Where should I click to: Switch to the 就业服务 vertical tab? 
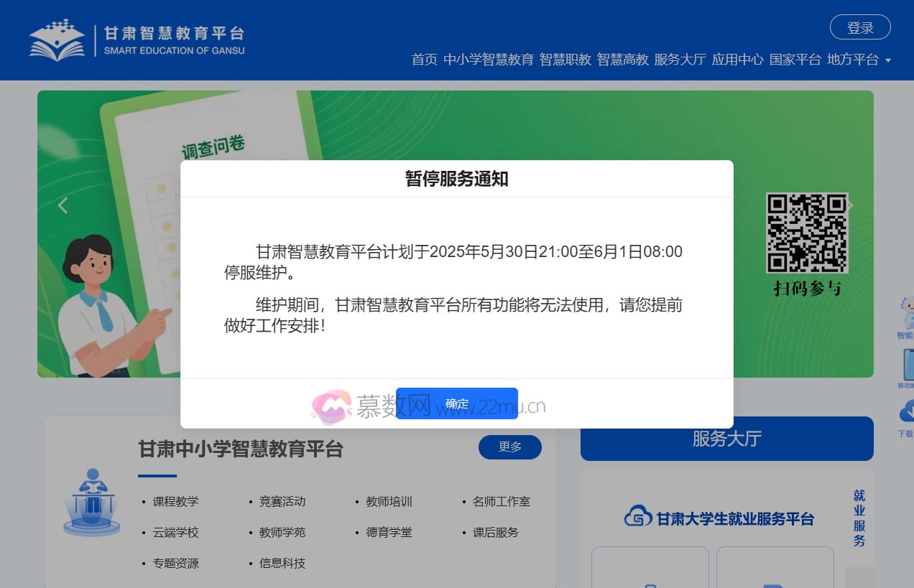coord(858,518)
